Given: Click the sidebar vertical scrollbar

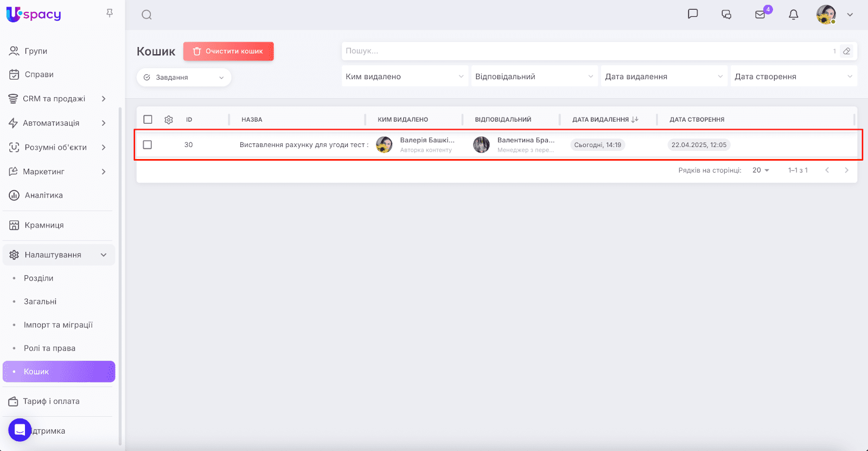Looking at the screenshot, I should coord(120,276).
